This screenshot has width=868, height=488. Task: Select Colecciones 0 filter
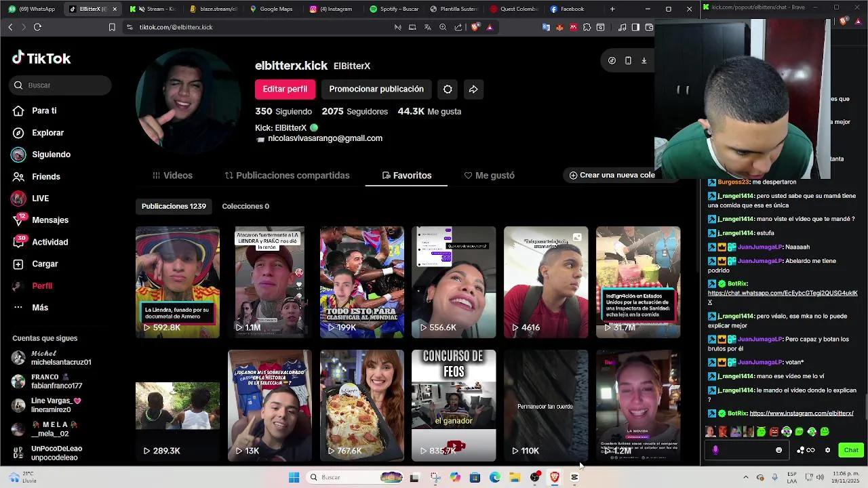tap(245, 206)
